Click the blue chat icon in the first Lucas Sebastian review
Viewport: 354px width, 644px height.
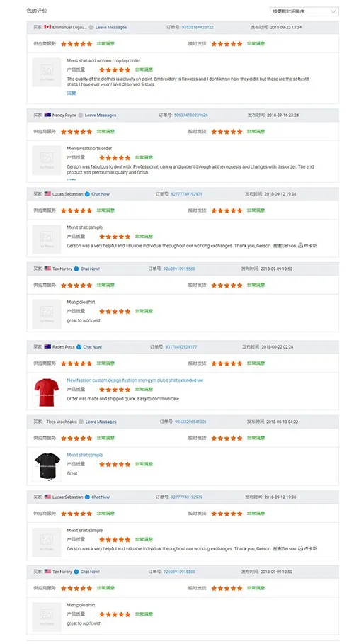pos(87,194)
